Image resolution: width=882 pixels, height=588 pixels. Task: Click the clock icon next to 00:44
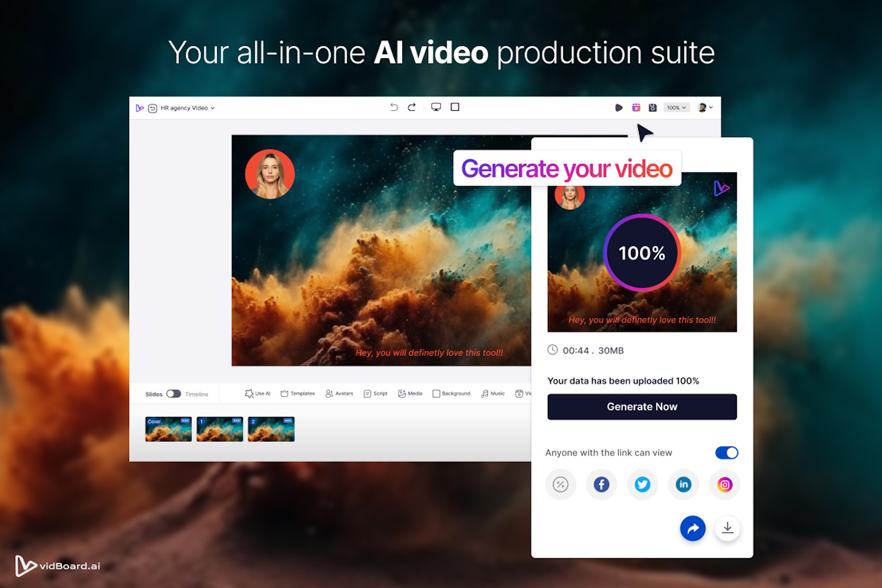tap(553, 350)
